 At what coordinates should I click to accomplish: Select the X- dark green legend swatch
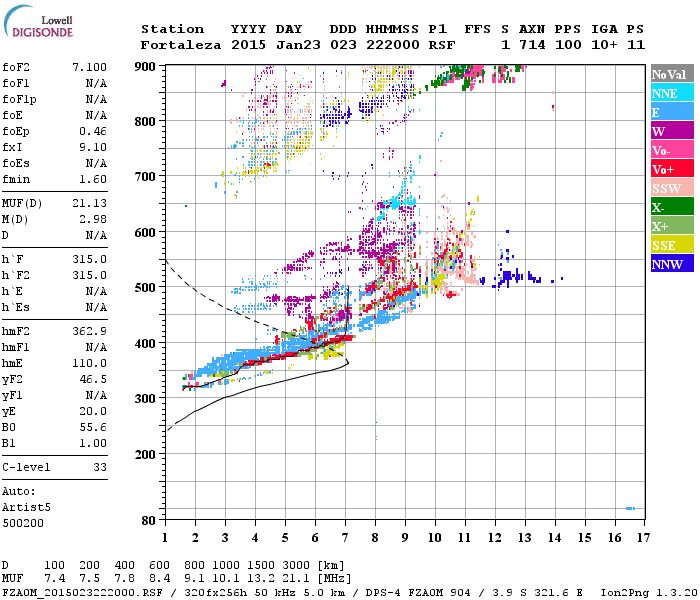coord(672,207)
